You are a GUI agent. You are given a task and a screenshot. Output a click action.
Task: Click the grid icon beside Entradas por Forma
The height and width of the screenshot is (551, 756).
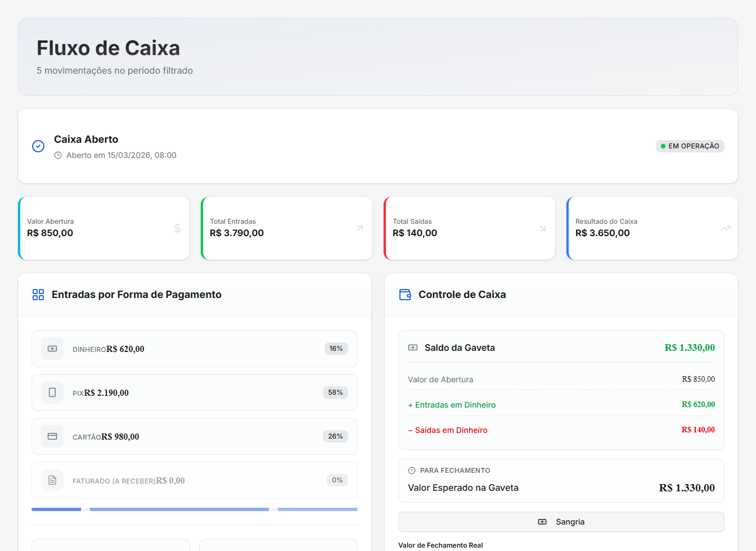(x=38, y=295)
